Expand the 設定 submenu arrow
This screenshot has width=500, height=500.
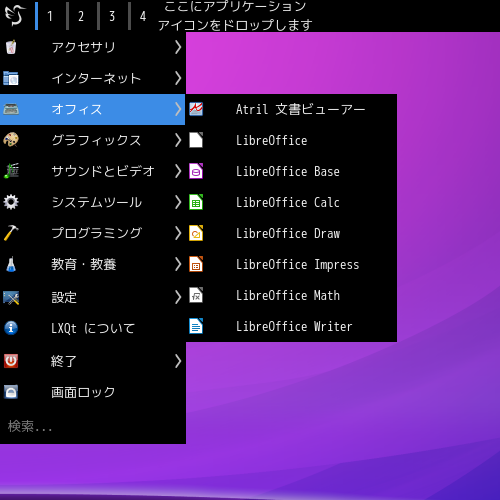[x=178, y=297]
